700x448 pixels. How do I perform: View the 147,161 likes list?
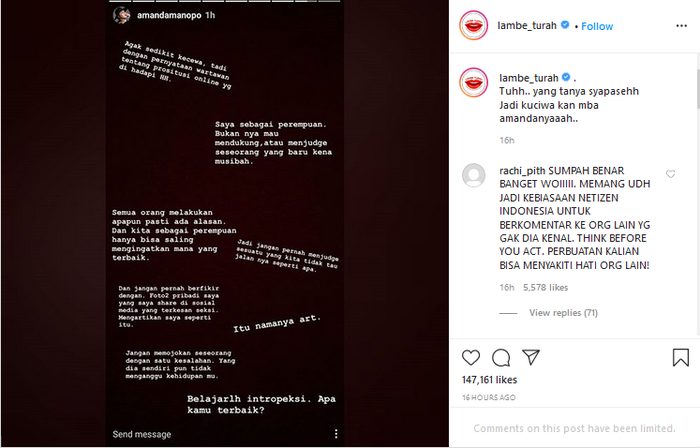point(489,380)
